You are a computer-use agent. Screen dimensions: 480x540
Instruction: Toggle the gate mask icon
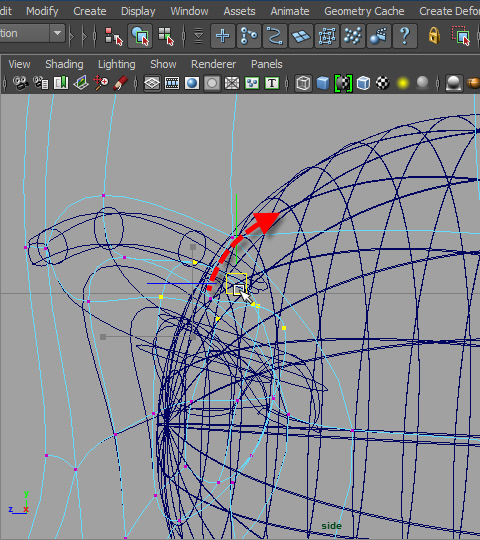pyautogui.click(x=212, y=83)
